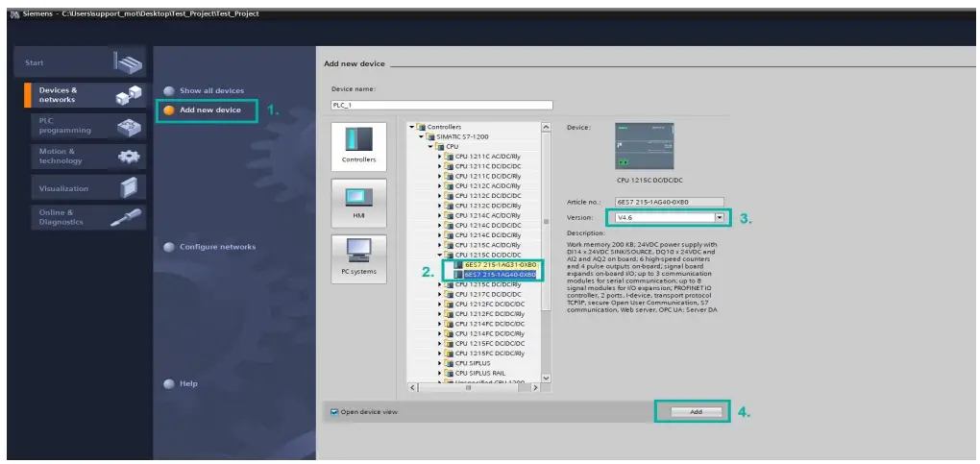
Task: Collapse the CPU 1215C DC/DC/DC node
Action: (440, 255)
